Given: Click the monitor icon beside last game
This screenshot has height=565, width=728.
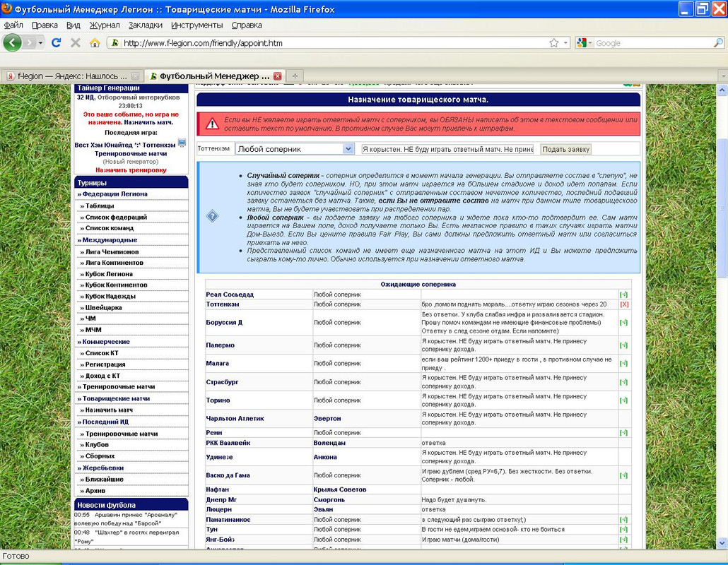Looking at the screenshot, I should click(182, 143).
